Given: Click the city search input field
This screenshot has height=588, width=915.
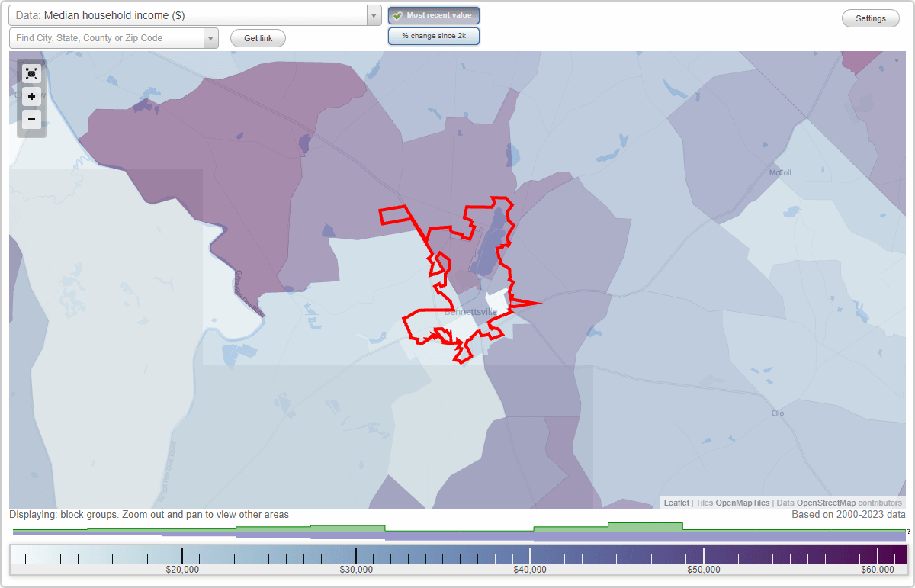Looking at the screenshot, I should pyautogui.click(x=107, y=37).
